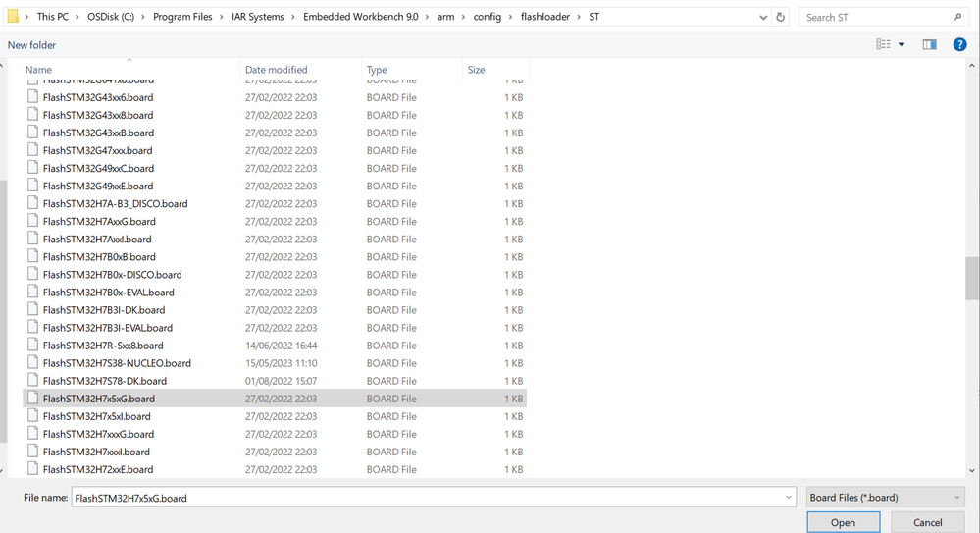The image size is (980, 533).
Task: Go to the arm folder breadcrumb
Action: 445,17
